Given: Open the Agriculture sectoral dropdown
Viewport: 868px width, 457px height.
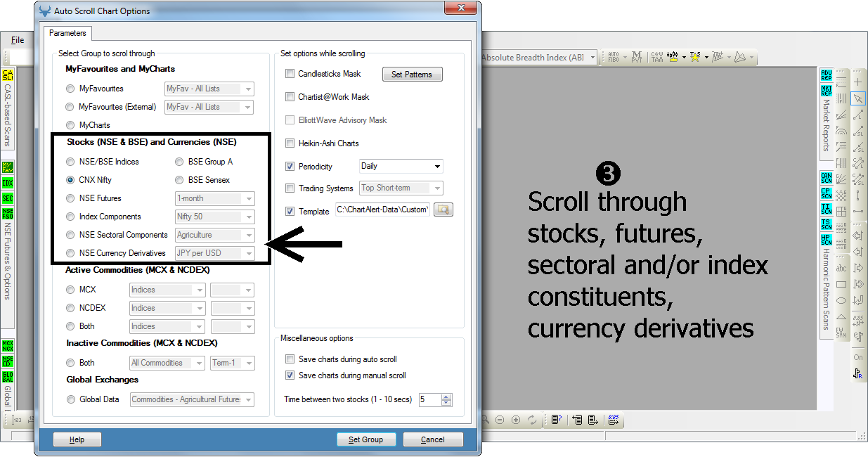Looking at the screenshot, I should click(x=214, y=235).
